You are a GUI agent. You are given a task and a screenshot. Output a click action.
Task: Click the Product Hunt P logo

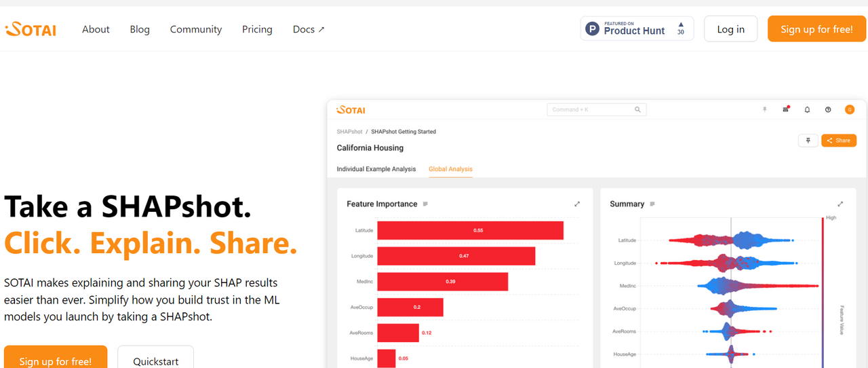592,29
